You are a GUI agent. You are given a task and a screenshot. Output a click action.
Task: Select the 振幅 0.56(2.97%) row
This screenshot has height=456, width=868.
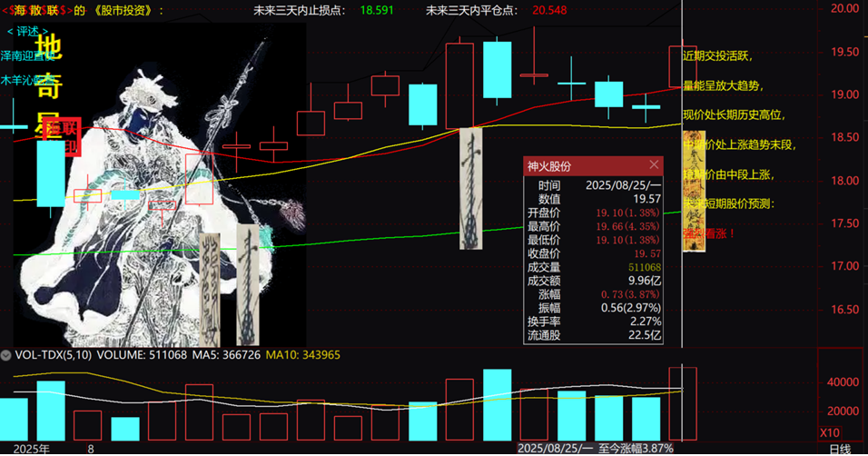click(594, 308)
